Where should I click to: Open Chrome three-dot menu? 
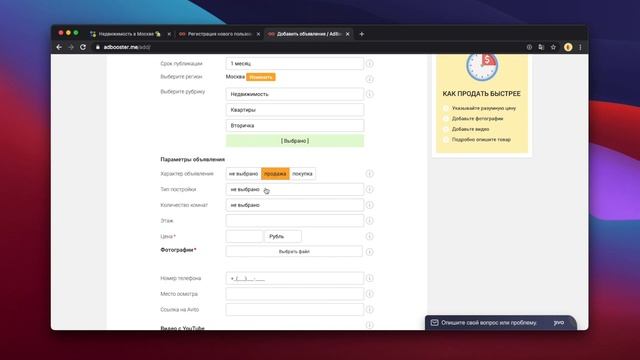click(x=580, y=47)
